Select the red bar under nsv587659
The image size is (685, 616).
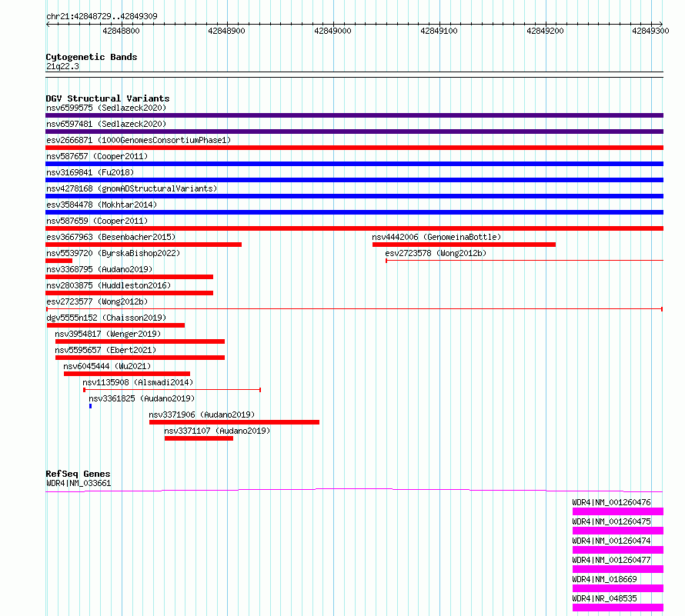[x=354, y=228]
